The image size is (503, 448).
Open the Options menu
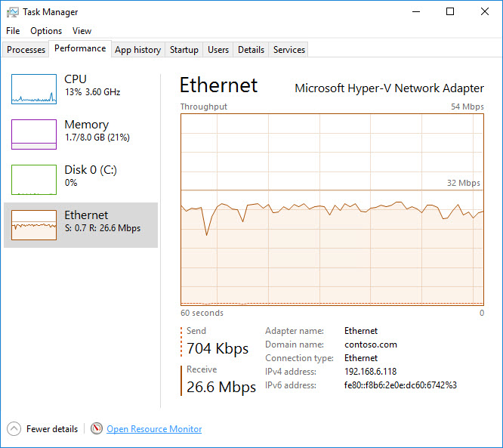pos(46,31)
